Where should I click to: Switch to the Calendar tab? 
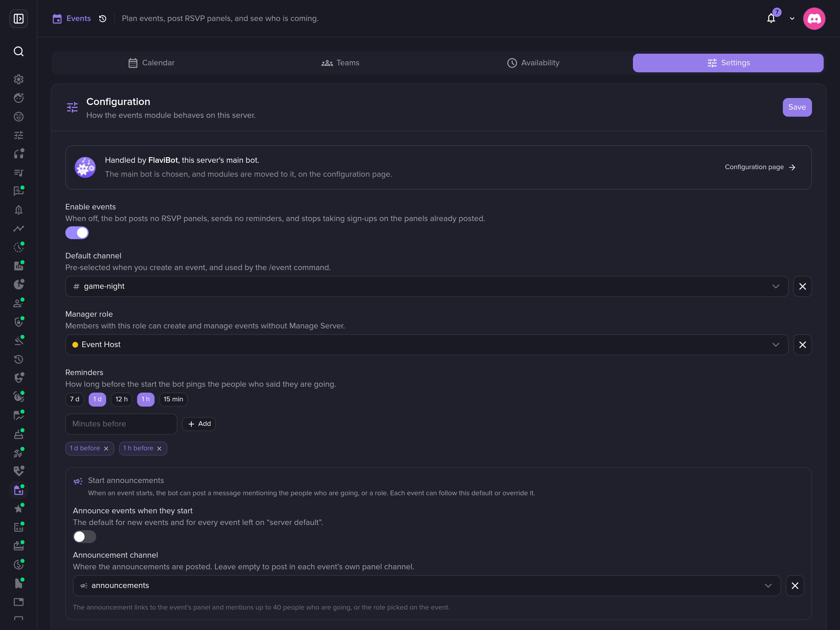[x=151, y=63]
